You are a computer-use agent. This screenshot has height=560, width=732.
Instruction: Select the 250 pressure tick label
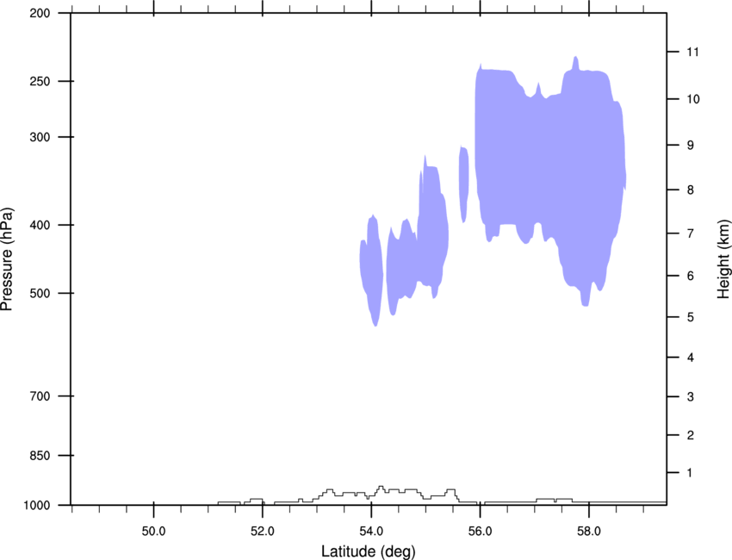[40, 81]
